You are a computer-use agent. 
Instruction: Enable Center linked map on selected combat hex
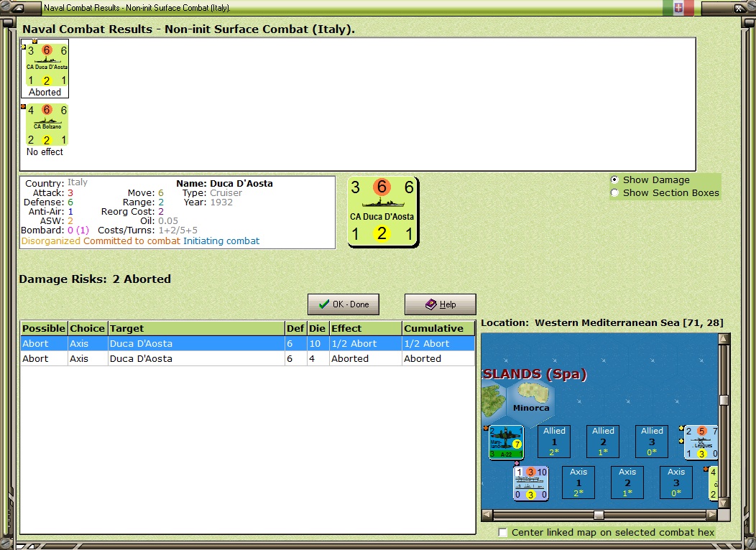(x=503, y=532)
